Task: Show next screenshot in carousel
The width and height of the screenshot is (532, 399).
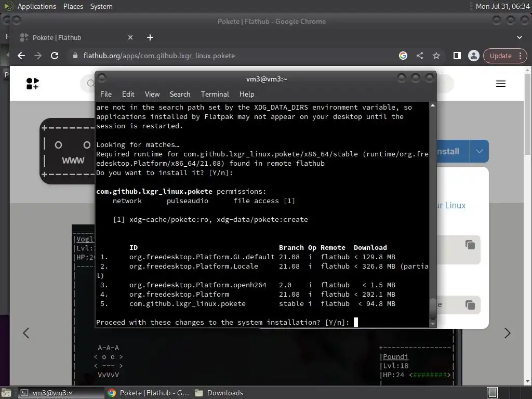Action: tap(507, 333)
